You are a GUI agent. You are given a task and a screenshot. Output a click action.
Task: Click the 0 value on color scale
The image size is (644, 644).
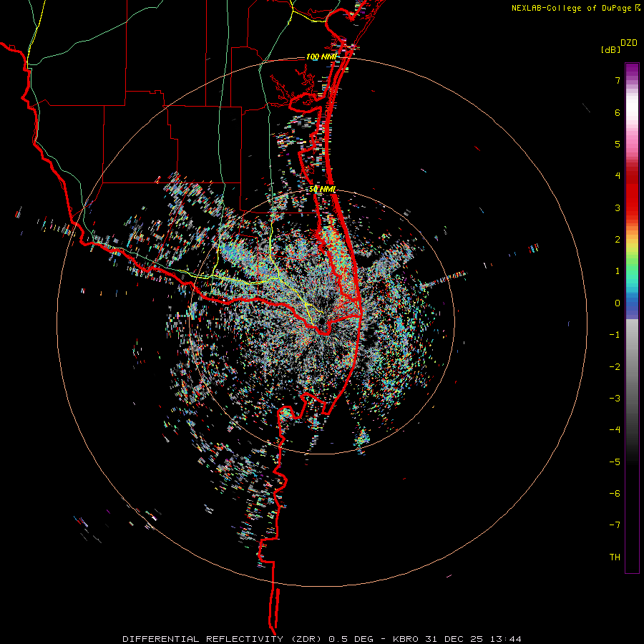tap(618, 303)
